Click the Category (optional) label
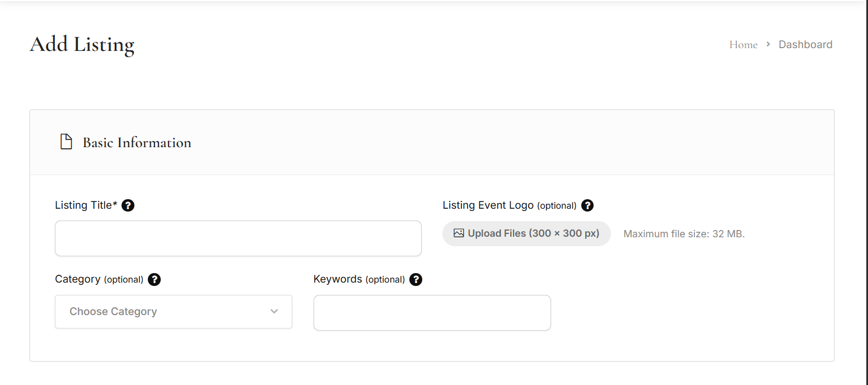Image resolution: width=868 pixels, height=385 pixels. 99,279
